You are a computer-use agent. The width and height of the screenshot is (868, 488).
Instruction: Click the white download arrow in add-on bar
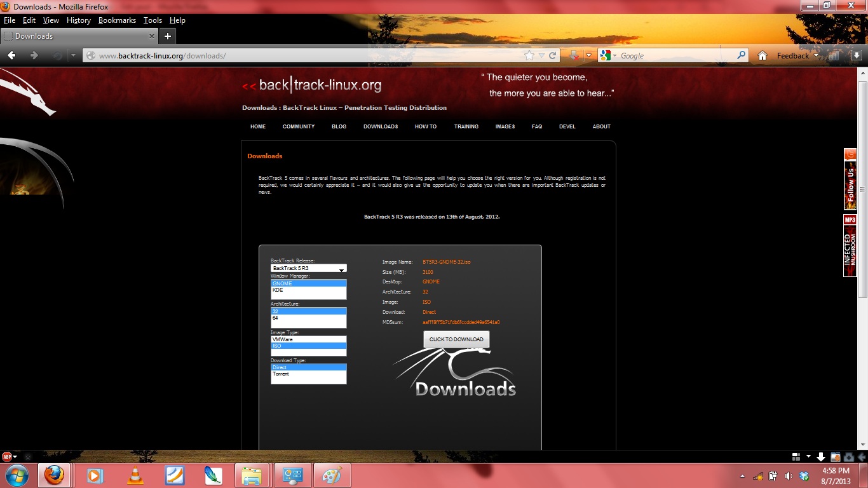tap(821, 456)
